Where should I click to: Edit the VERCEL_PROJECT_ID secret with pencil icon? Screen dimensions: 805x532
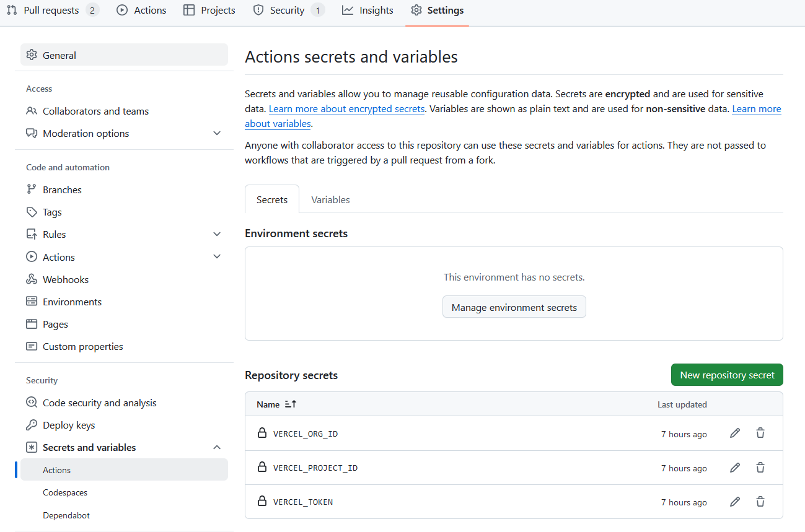[x=735, y=468]
